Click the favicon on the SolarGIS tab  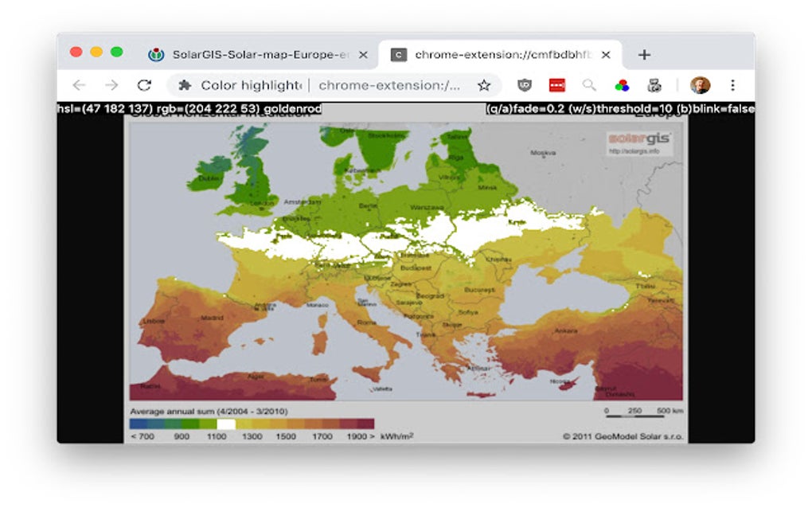click(x=156, y=54)
